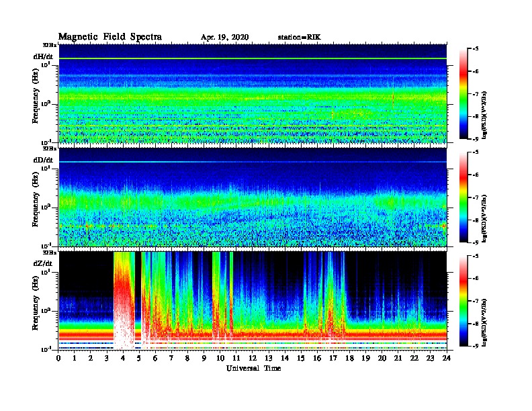Screen dimensions: 532x411
Task: Click the "-5" value on the dH/dt color bar
Action: 476,49
